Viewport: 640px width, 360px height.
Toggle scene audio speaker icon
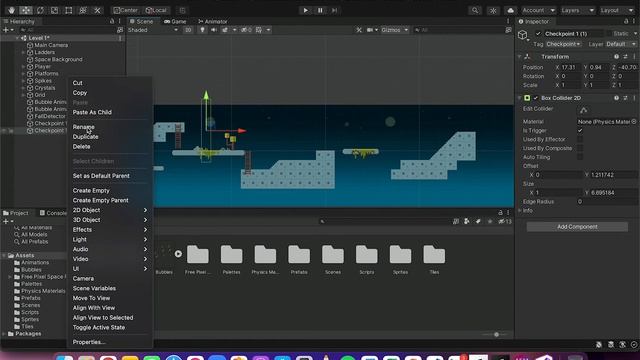coord(213,30)
